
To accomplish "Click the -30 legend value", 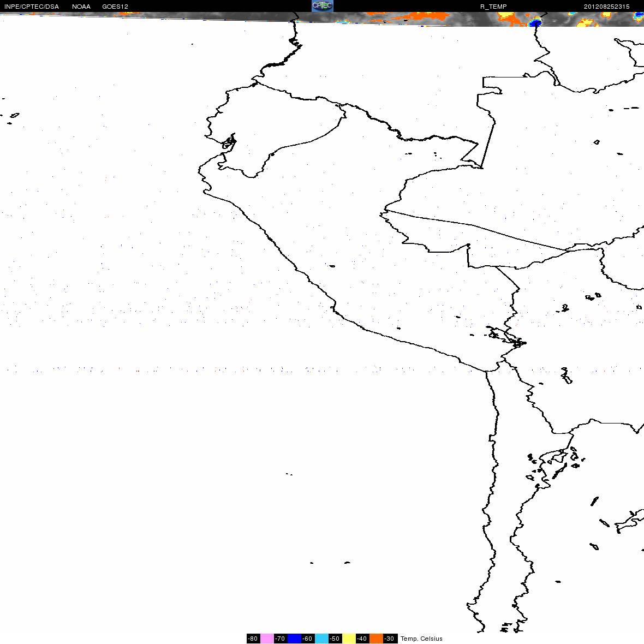I will point(389,639).
